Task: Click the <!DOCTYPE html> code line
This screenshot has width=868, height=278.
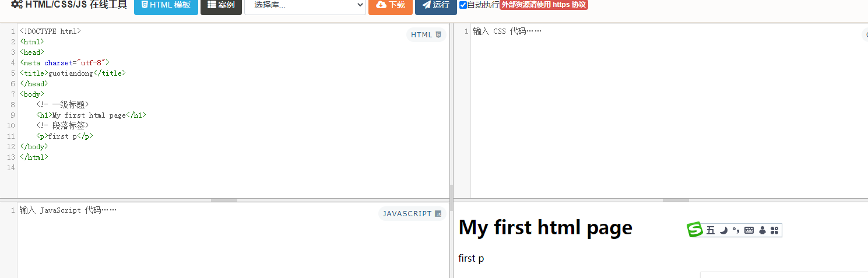Action: click(x=50, y=31)
